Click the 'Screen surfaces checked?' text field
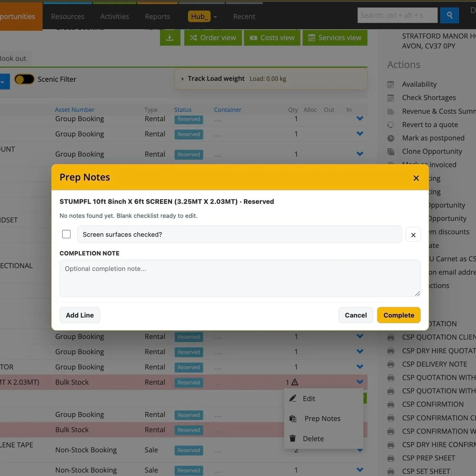The image size is (476, 476). pyautogui.click(x=239, y=234)
